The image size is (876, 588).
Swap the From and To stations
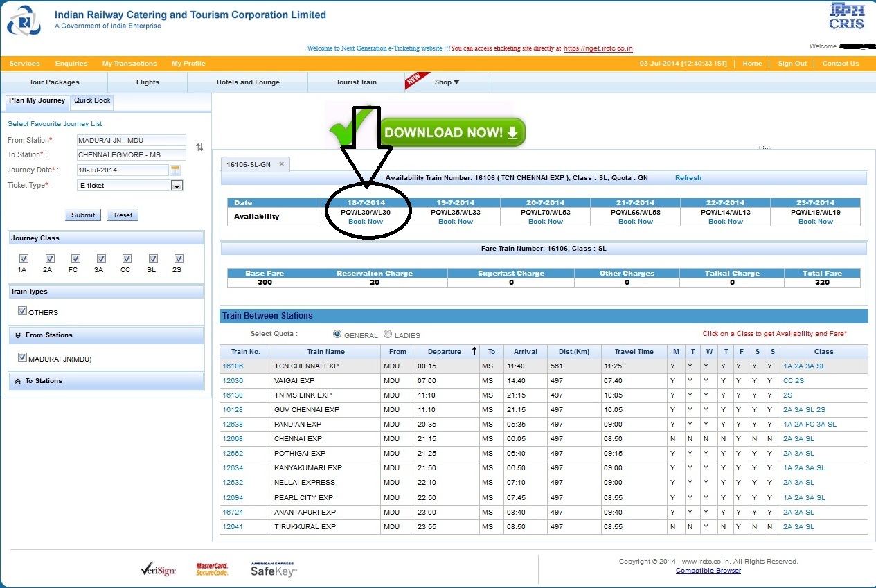[199, 148]
